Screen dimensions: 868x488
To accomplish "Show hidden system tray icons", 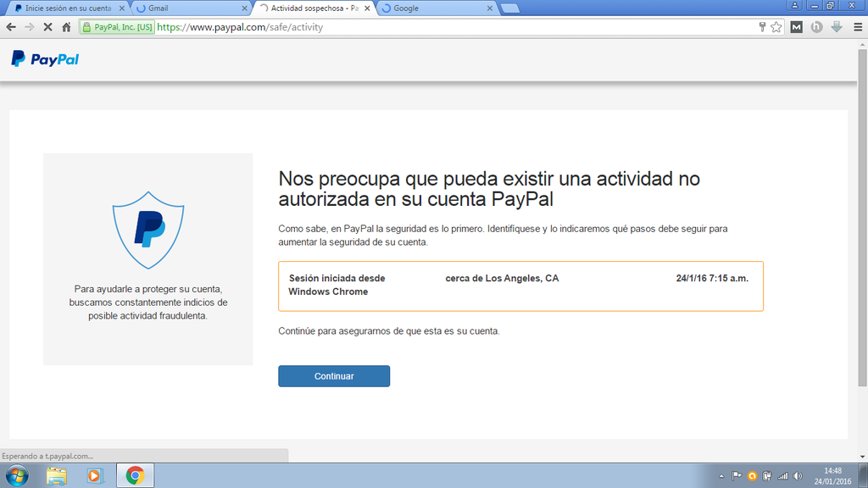I will pyautogui.click(x=721, y=476).
